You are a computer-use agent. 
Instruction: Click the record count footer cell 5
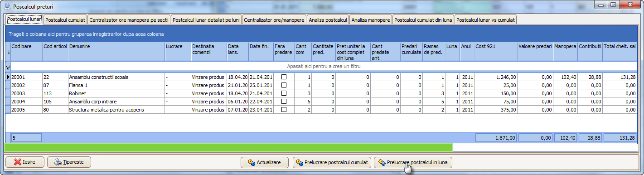click(x=26, y=137)
